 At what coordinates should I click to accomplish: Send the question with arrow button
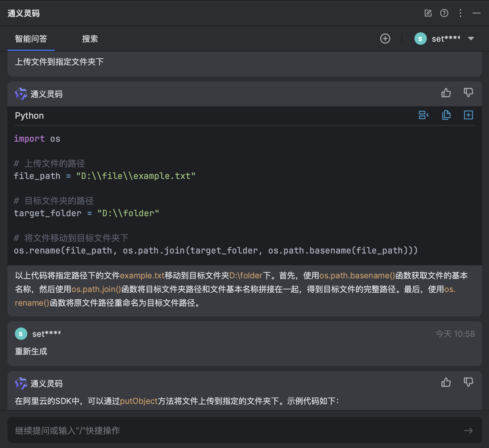coord(468,431)
